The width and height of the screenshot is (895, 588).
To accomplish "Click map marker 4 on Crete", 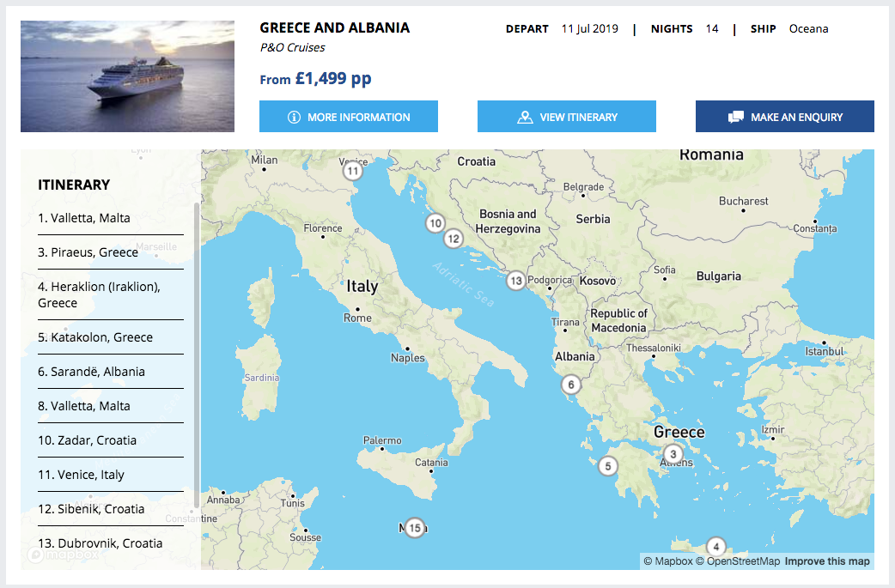I will pyautogui.click(x=715, y=546).
